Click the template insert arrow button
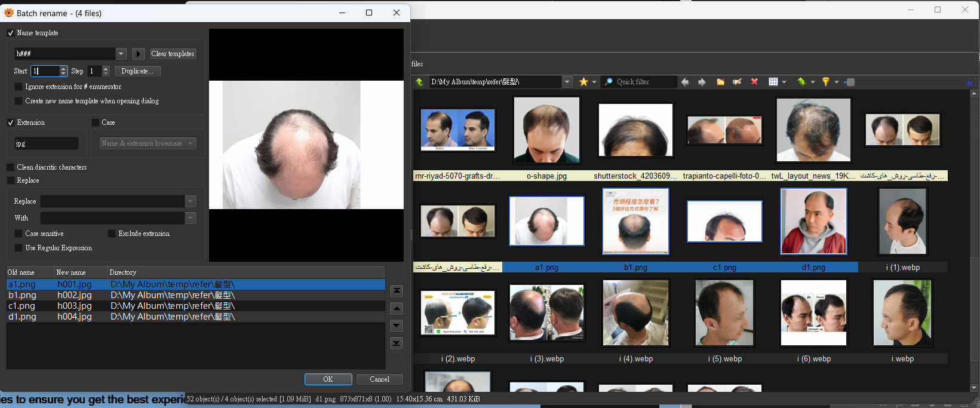The width and height of the screenshot is (980, 408). pyautogui.click(x=138, y=54)
